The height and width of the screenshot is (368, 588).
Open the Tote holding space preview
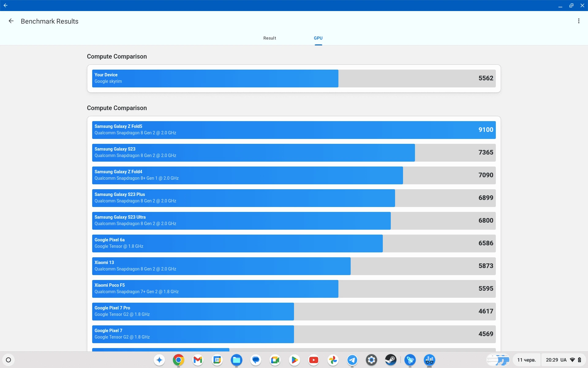[x=498, y=360]
